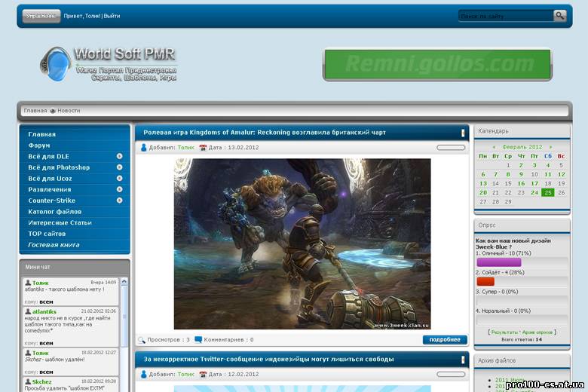The height and width of the screenshot is (392, 588).
Task: Click purple poll bar for Отличный
Action: (499, 262)
